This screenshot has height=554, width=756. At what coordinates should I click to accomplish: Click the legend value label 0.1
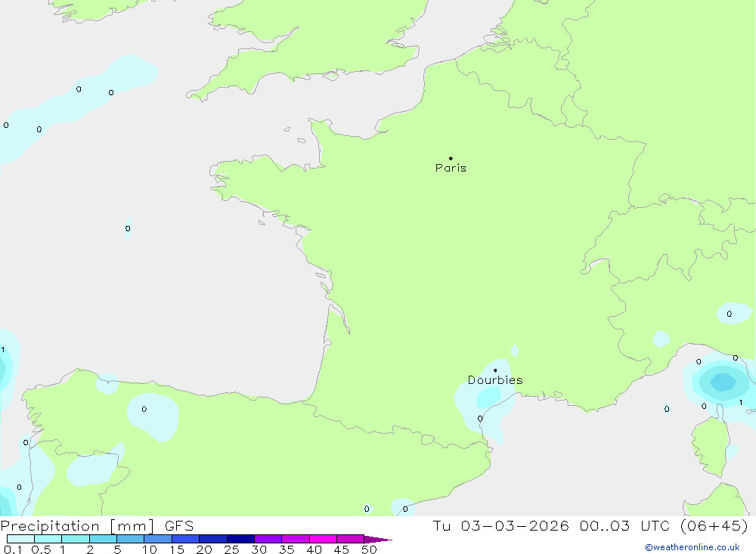coord(12,549)
